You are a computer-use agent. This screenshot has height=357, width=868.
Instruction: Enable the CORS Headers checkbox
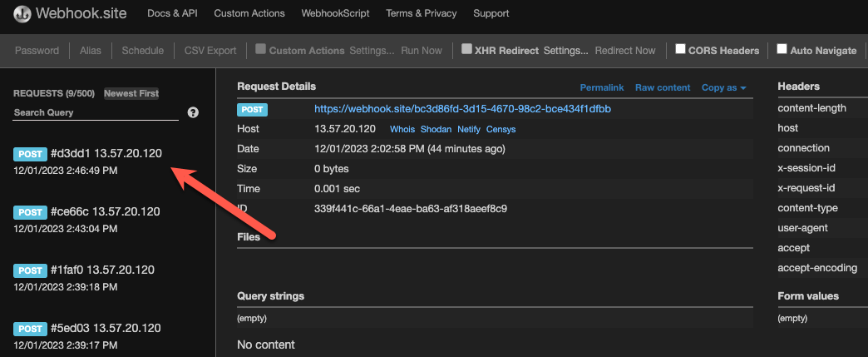pos(680,49)
